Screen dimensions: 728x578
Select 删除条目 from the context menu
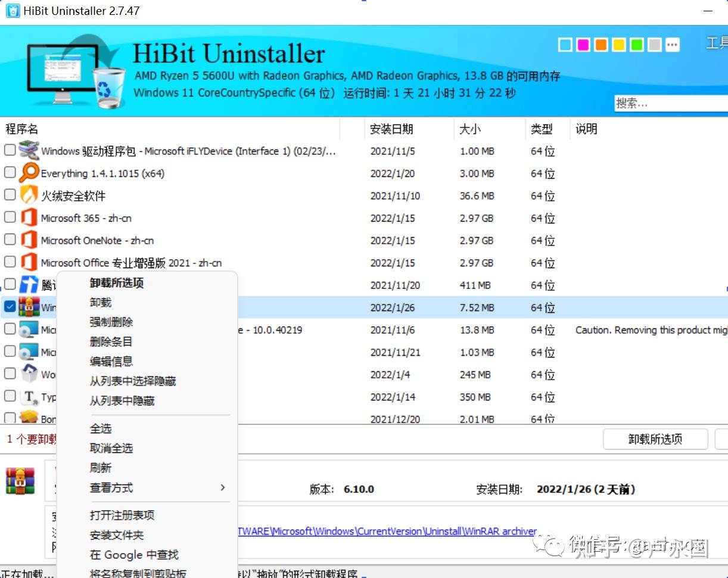click(x=111, y=342)
